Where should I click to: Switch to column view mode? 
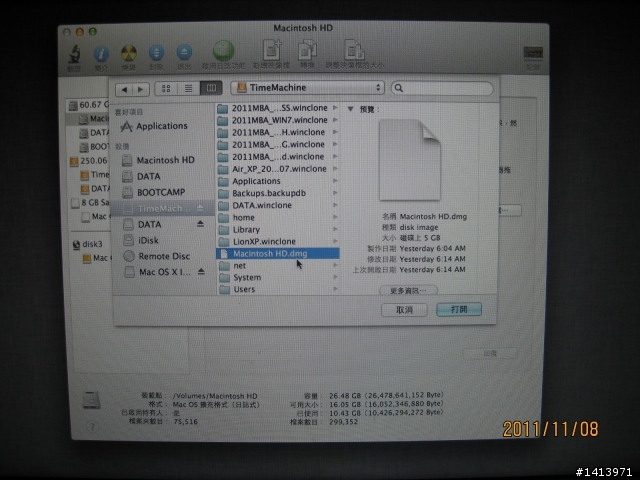pyautogui.click(x=211, y=88)
